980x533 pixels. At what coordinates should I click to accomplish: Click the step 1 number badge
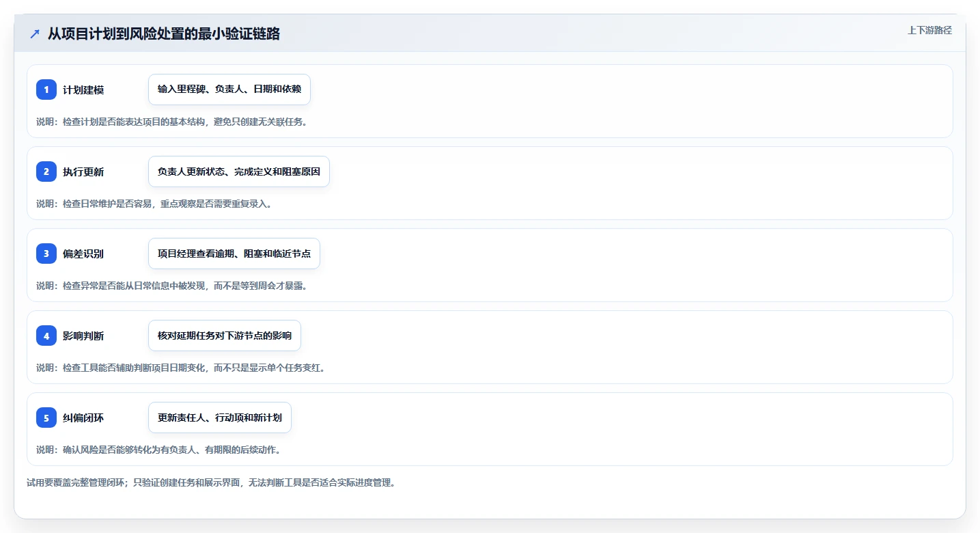(46, 90)
